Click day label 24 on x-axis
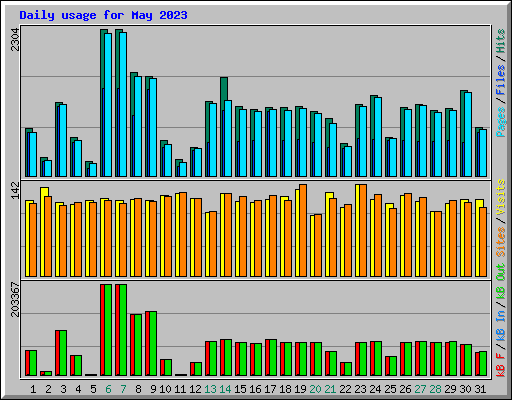 [x=375, y=389]
